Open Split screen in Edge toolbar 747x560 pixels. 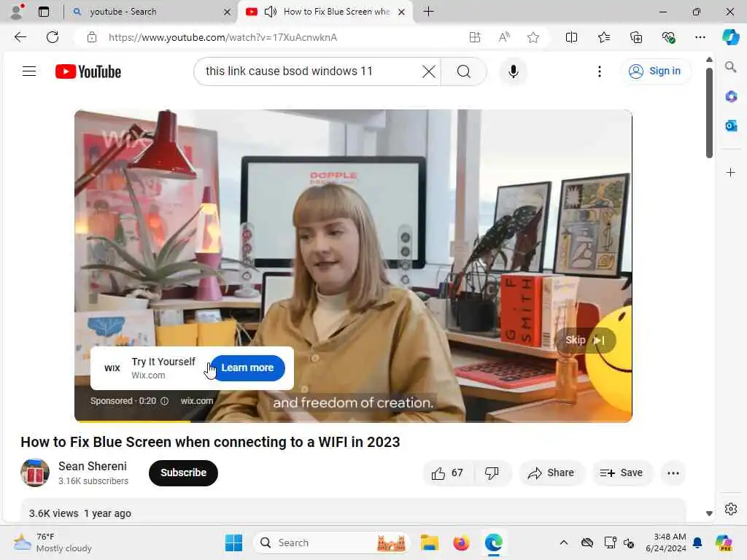(571, 37)
